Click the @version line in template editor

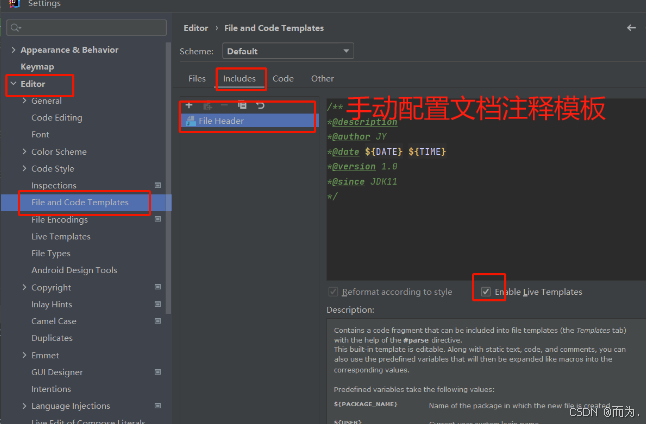(363, 166)
